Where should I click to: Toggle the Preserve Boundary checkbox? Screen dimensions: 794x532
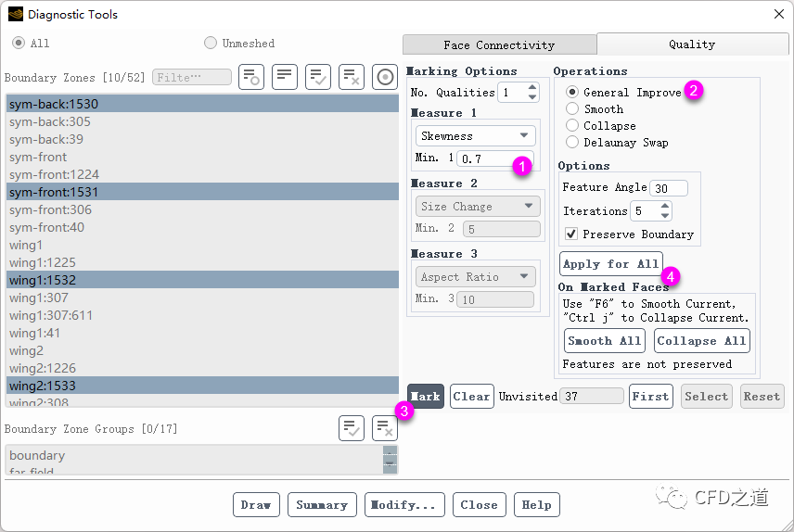click(x=571, y=234)
